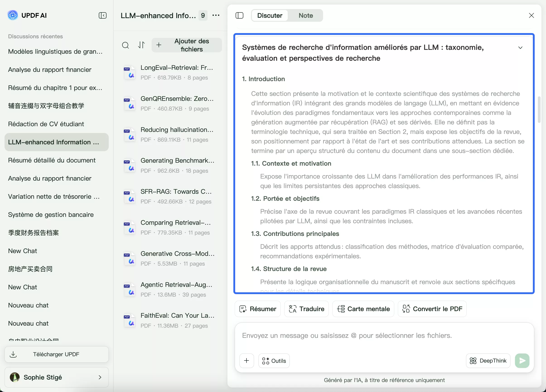Select the Carte mentale mind map tool
The height and width of the screenshot is (392, 546).
(x=363, y=309)
